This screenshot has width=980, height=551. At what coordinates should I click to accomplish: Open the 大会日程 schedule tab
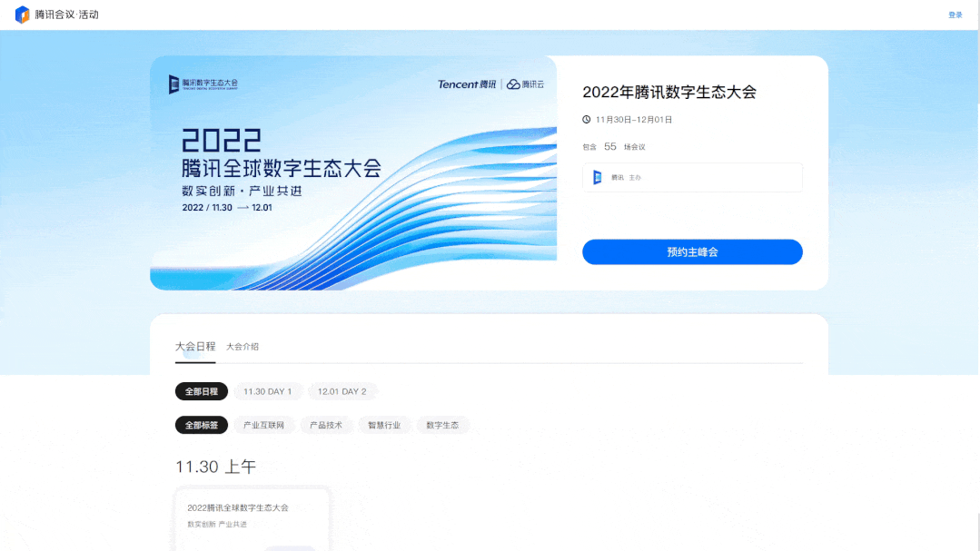[x=195, y=346]
